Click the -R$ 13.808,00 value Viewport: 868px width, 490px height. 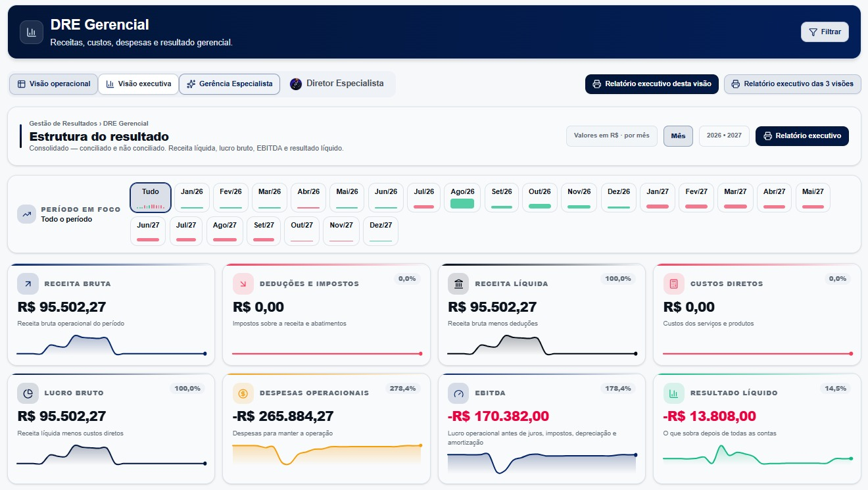[x=710, y=416]
